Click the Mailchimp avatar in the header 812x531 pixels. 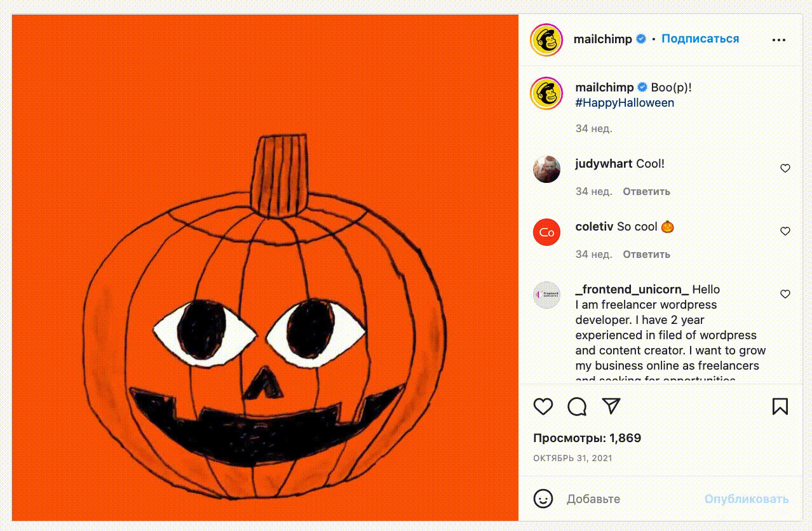pyautogui.click(x=546, y=39)
